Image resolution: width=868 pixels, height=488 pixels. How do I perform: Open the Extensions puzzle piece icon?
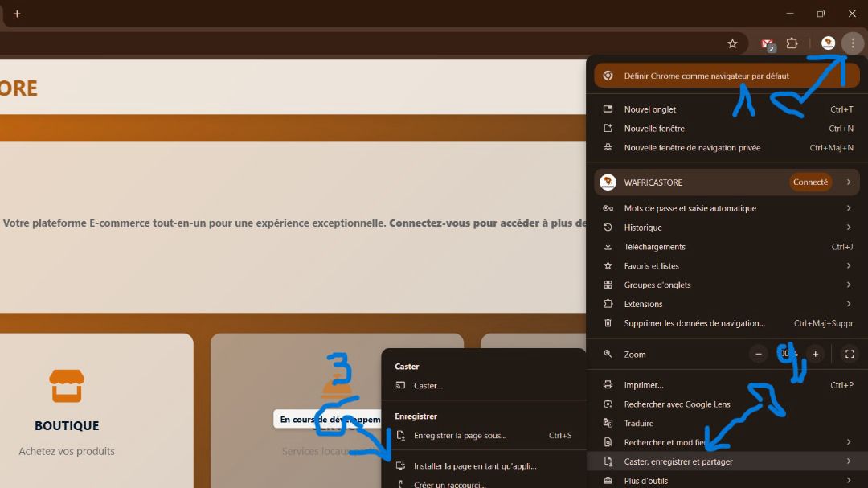tap(792, 43)
